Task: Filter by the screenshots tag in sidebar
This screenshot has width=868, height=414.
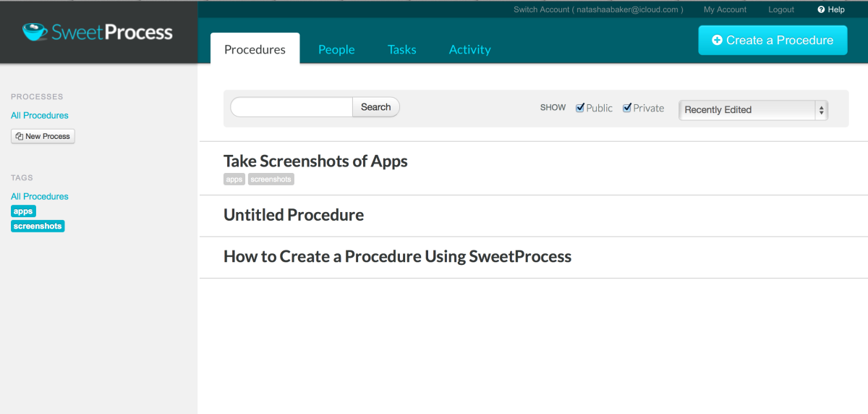Action: [38, 227]
